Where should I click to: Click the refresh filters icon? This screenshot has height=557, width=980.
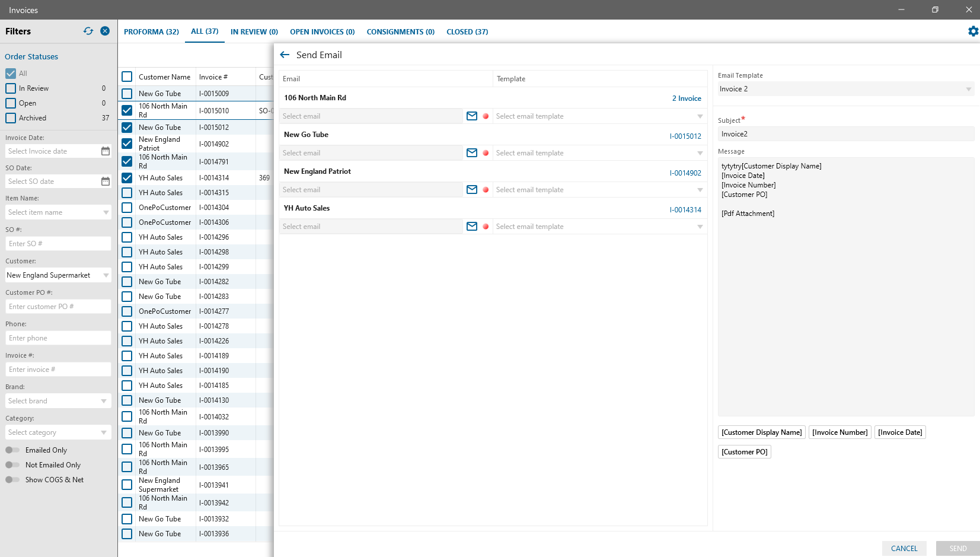(x=88, y=31)
